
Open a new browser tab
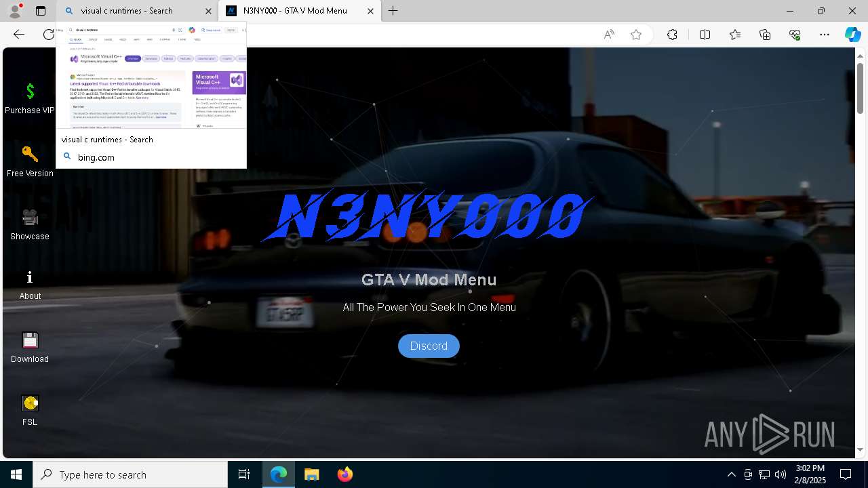pos(393,11)
